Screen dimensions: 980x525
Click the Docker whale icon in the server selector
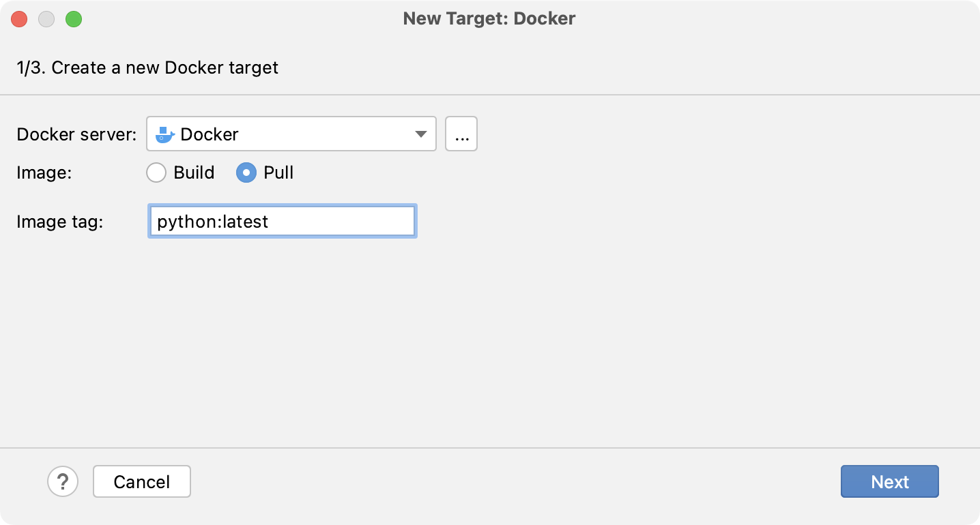tap(164, 134)
